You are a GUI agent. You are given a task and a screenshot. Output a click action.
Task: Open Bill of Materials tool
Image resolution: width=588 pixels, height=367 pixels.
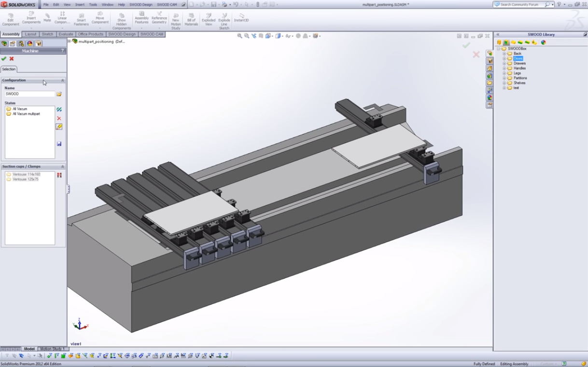pos(191,20)
